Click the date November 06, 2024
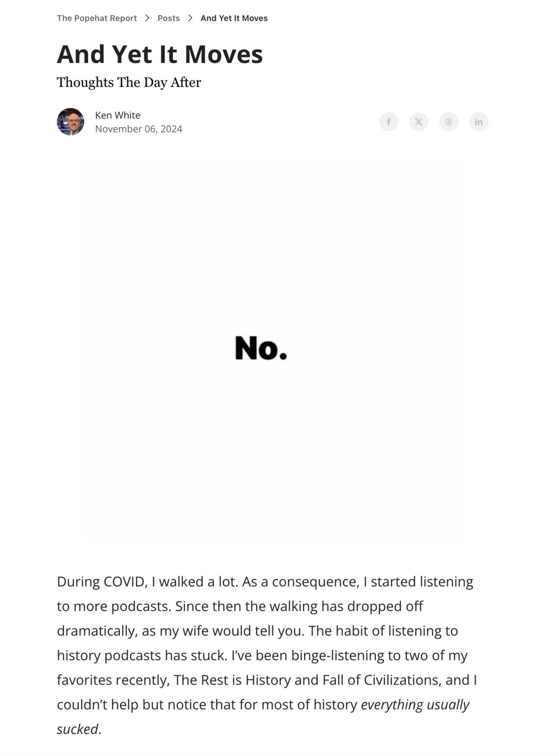Screen dimensions: 559x756 [138, 129]
